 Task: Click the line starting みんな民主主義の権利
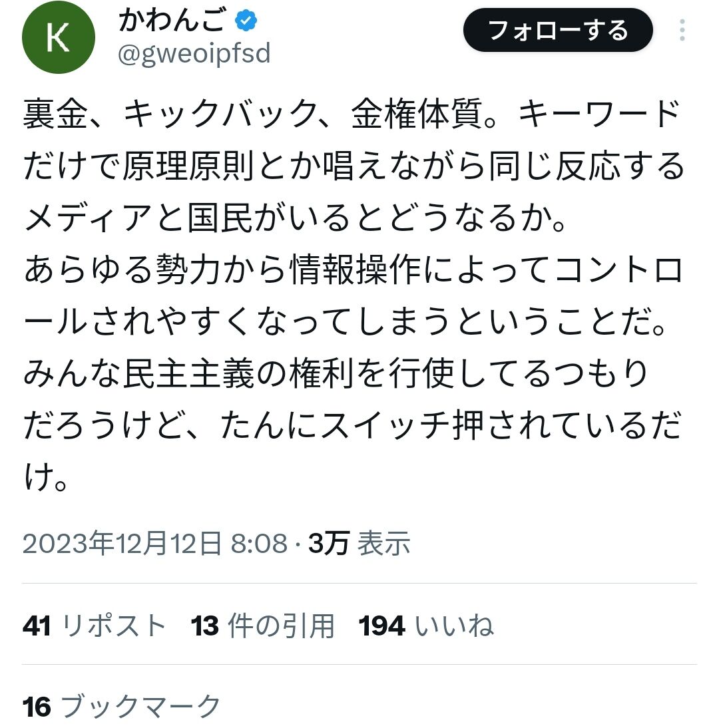tap(336, 374)
